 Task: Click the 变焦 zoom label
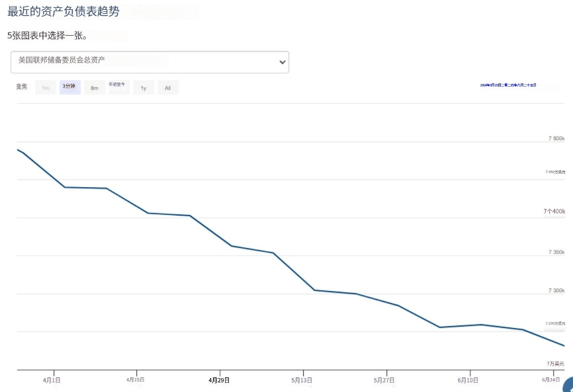click(22, 87)
